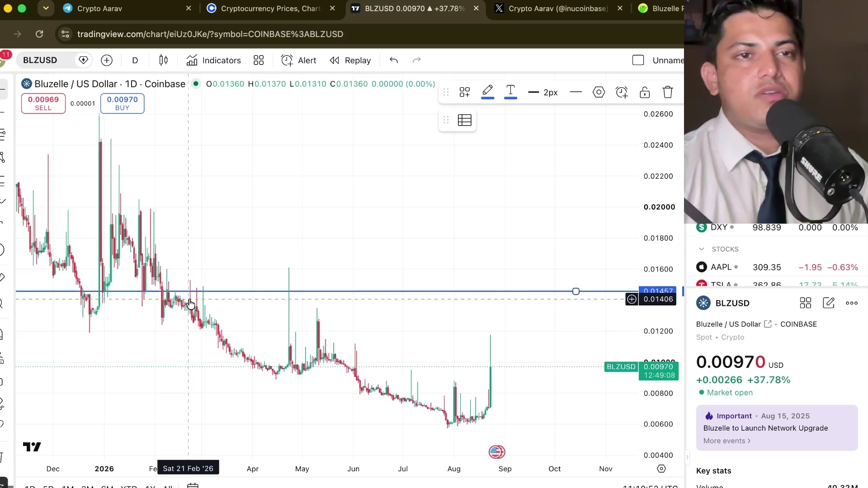Open the three-dot more menu for BLZUSD

click(852, 303)
